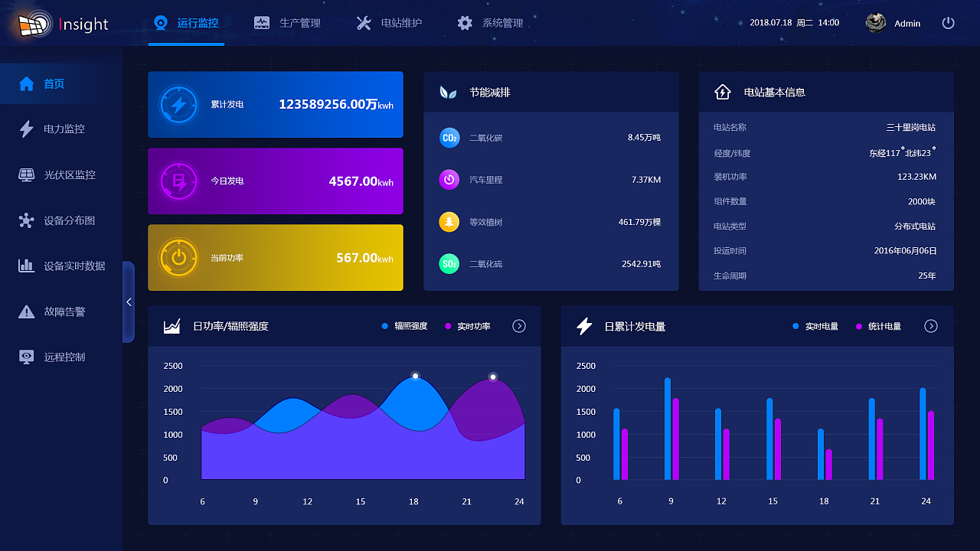Click the 汽车里程 purple icon
Image resolution: width=980 pixels, height=551 pixels.
click(x=449, y=180)
